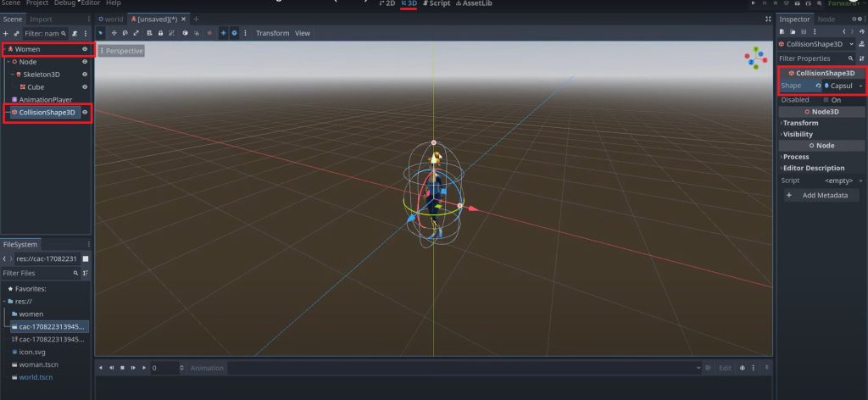
Task: Select the AnimationPlayer node in the scene tree
Action: click(46, 100)
